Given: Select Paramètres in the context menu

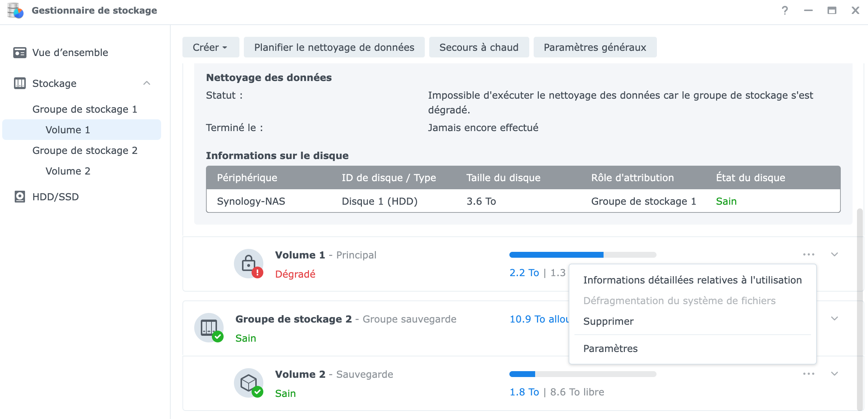Looking at the screenshot, I should (x=610, y=349).
